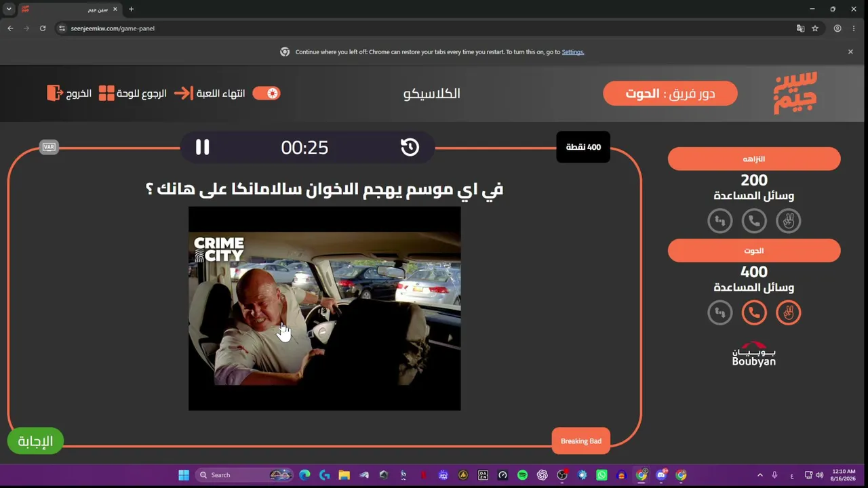Click the taskbar Search box
The image size is (868, 488).
244,475
